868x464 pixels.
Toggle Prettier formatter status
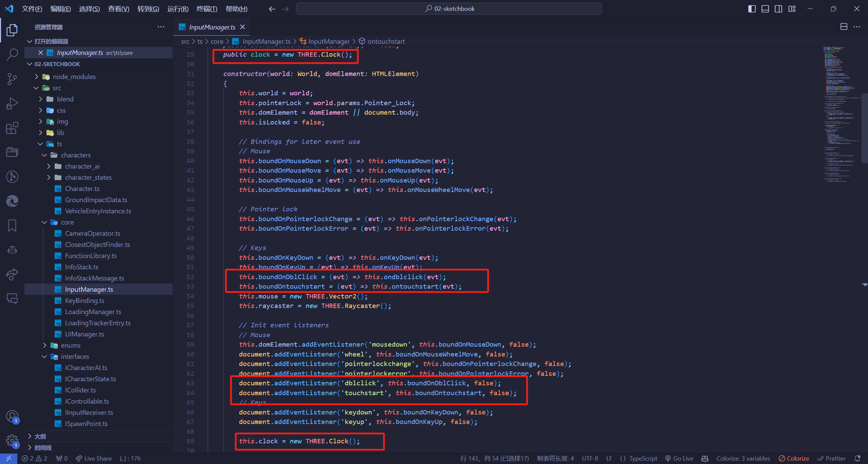click(831, 458)
